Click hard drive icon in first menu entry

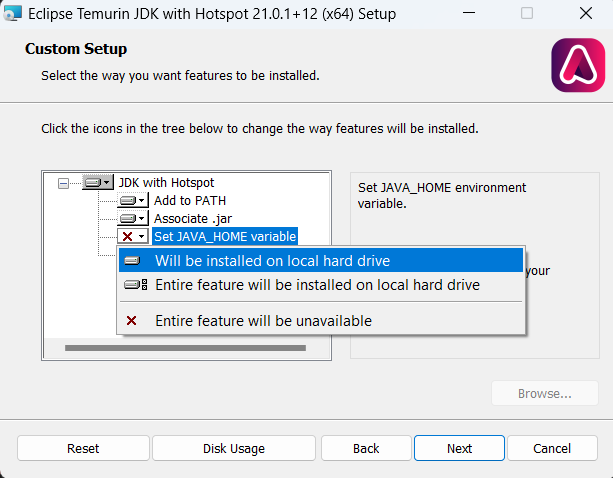(132, 260)
